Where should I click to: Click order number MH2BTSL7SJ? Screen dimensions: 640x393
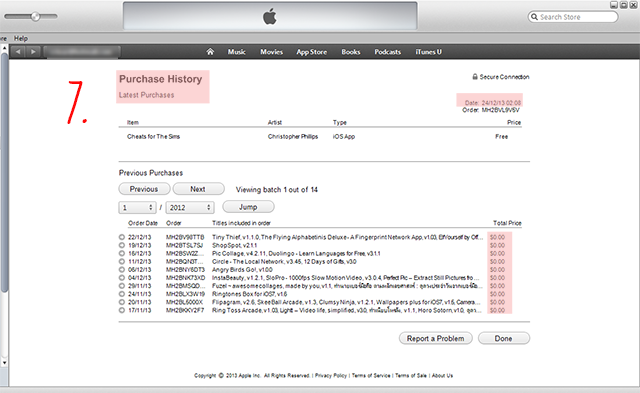point(184,245)
